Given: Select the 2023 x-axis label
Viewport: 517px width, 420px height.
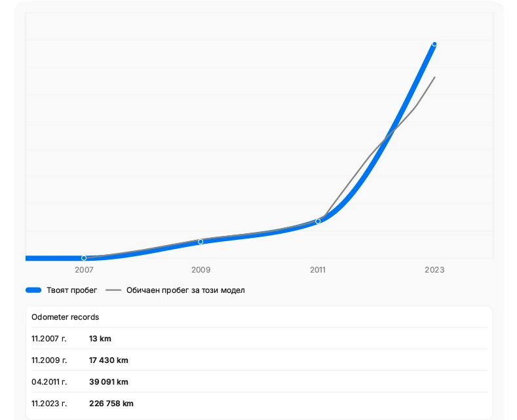Looking at the screenshot, I should [434, 270].
